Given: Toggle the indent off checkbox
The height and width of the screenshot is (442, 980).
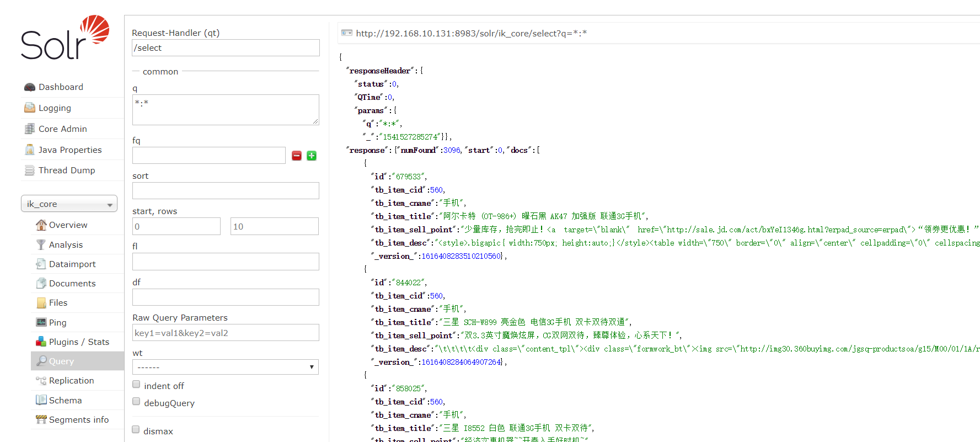Looking at the screenshot, I should tap(136, 385).
